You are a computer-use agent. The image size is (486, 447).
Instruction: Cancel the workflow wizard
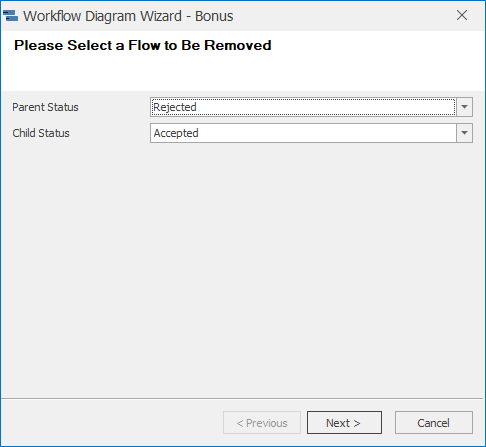point(434,423)
